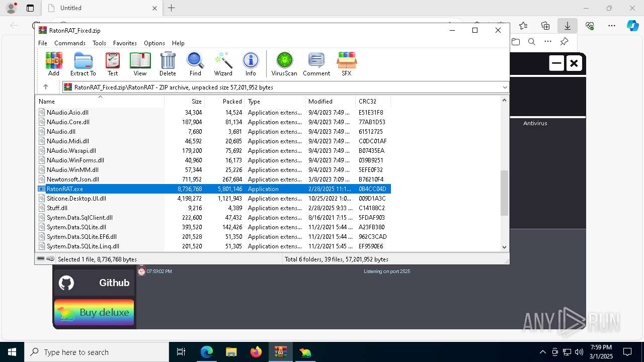Open the Commands menu
Viewport: 644px width, 362px height.
(x=70, y=43)
